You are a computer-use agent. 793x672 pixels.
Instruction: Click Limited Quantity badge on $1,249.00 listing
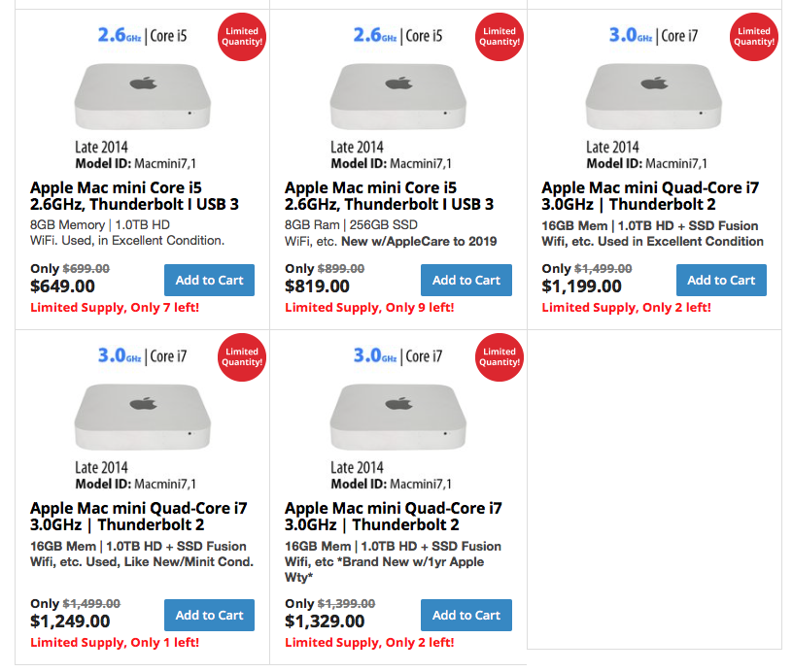[242, 357]
